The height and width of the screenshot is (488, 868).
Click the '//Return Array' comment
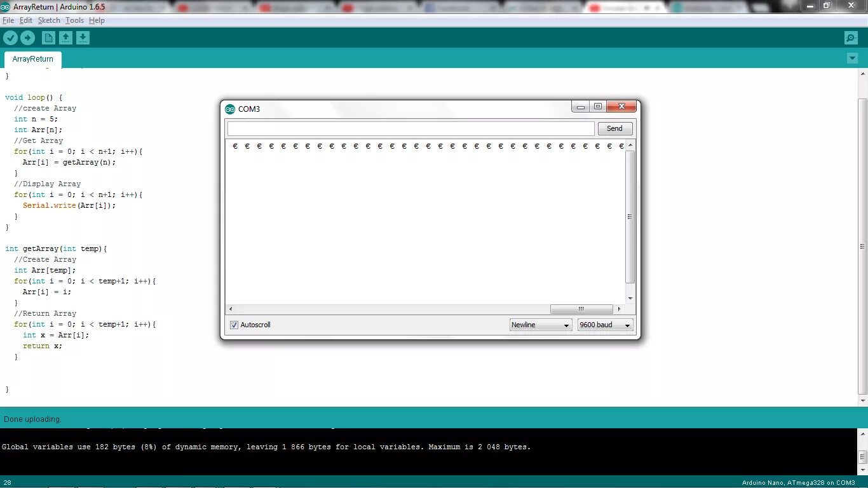(x=45, y=313)
